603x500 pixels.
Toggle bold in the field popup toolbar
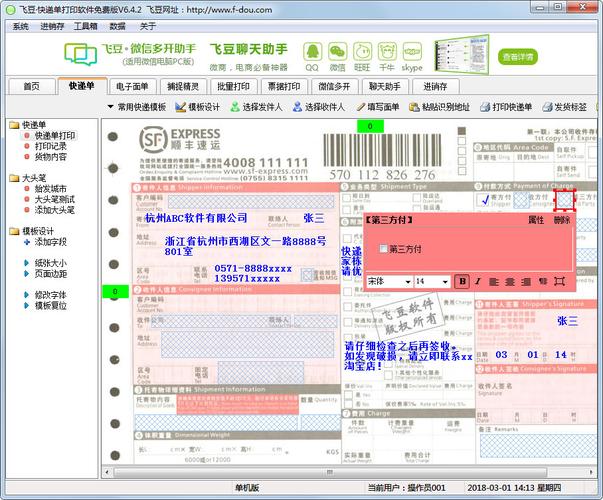462,282
